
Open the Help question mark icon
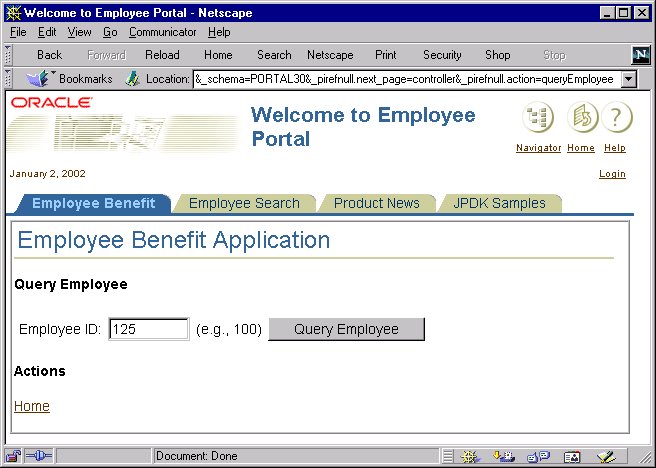pyautogui.click(x=617, y=117)
